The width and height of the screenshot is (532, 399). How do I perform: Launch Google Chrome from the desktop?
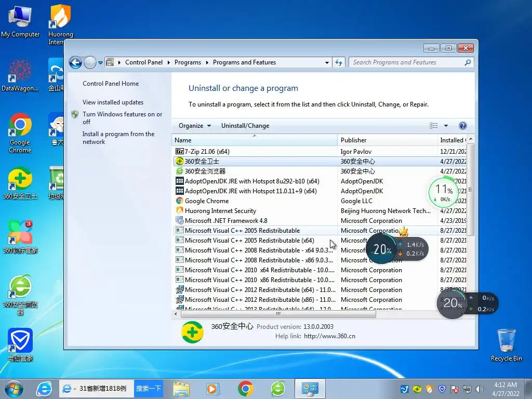pos(20,133)
